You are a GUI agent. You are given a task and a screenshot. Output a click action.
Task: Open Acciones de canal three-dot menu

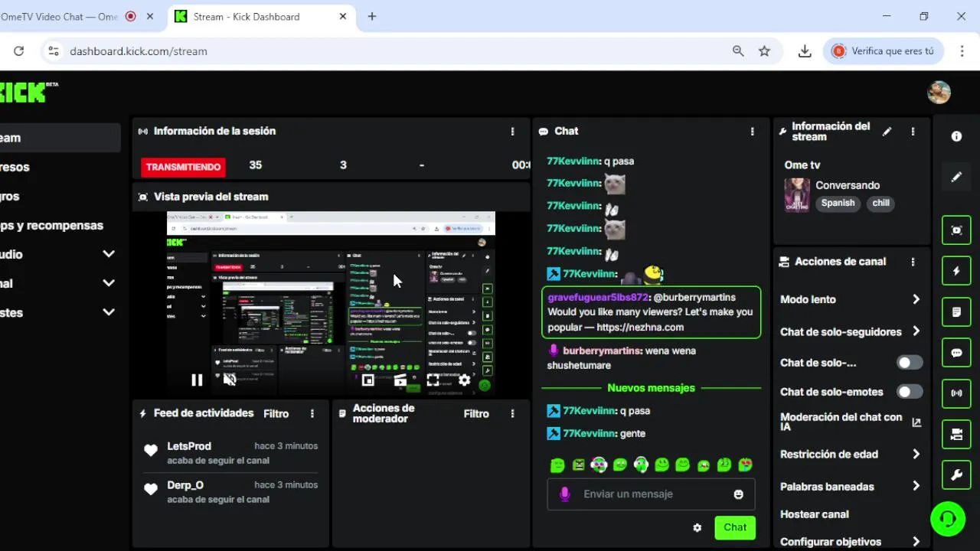click(913, 262)
